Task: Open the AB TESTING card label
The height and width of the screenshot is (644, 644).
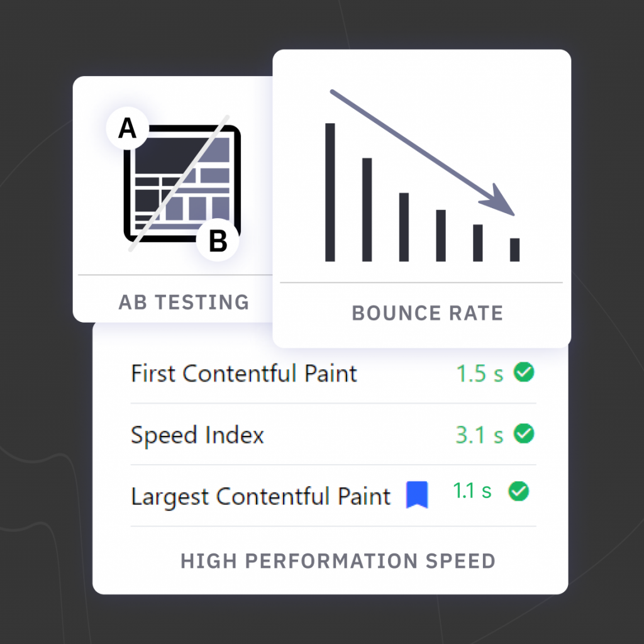Action: (x=184, y=303)
